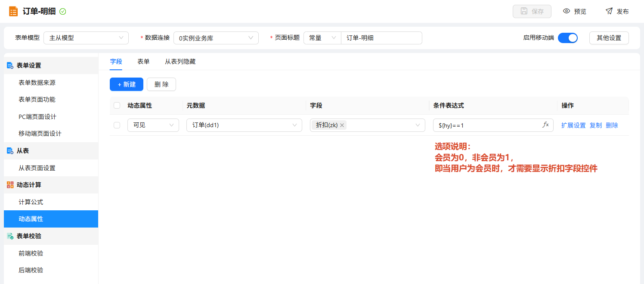This screenshot has height=284, width=644.
Task: Open 扩展设置 for the row
Action: 573,125
